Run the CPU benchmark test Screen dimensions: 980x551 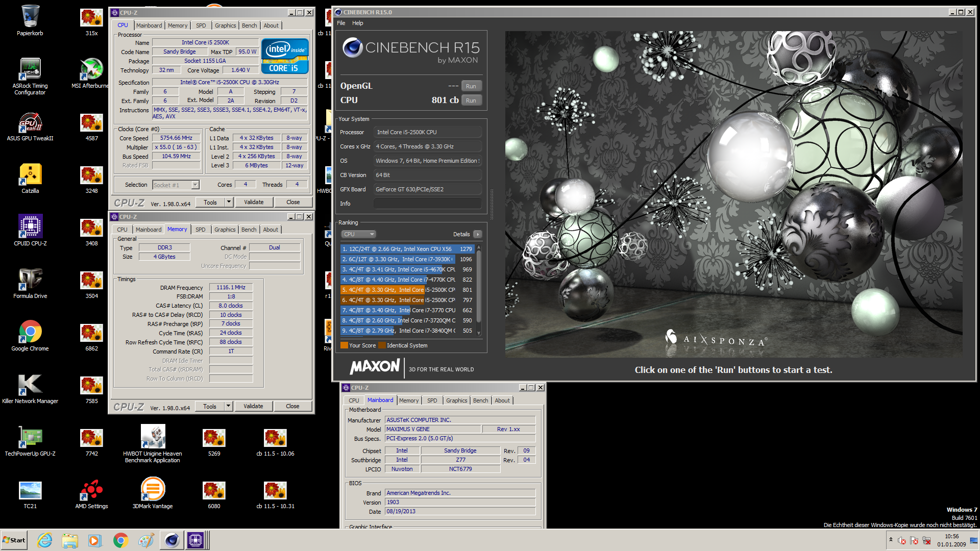(471, 101)
